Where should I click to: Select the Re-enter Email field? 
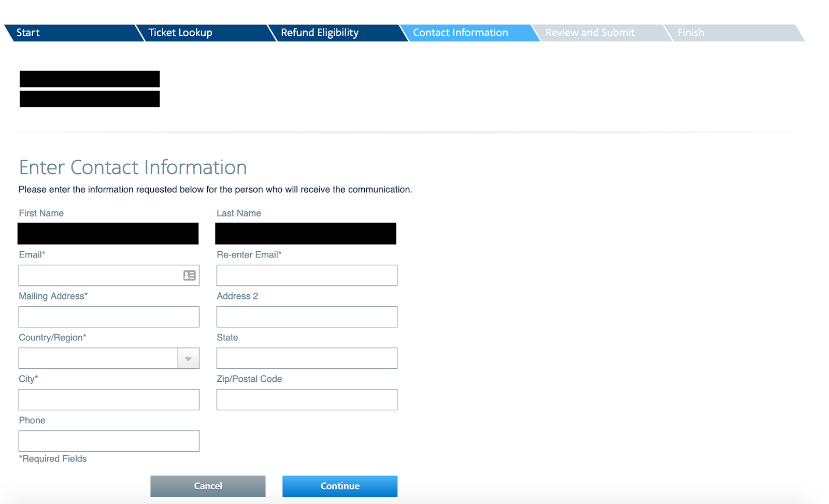pos(306,275)
